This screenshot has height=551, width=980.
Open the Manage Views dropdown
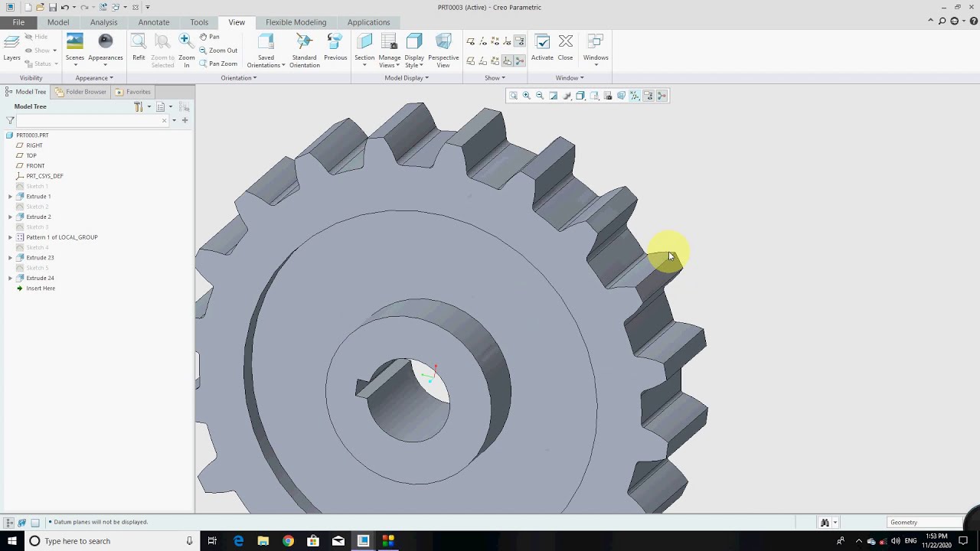[x=389, y=51]
